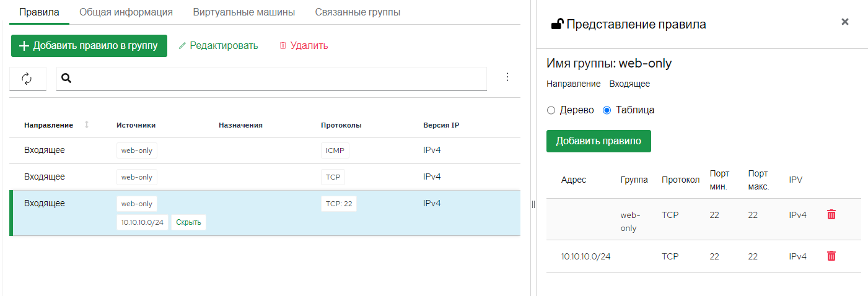Click the refresh rules list icon
Viewport: 868px width, 296px height.
[27, 79]
